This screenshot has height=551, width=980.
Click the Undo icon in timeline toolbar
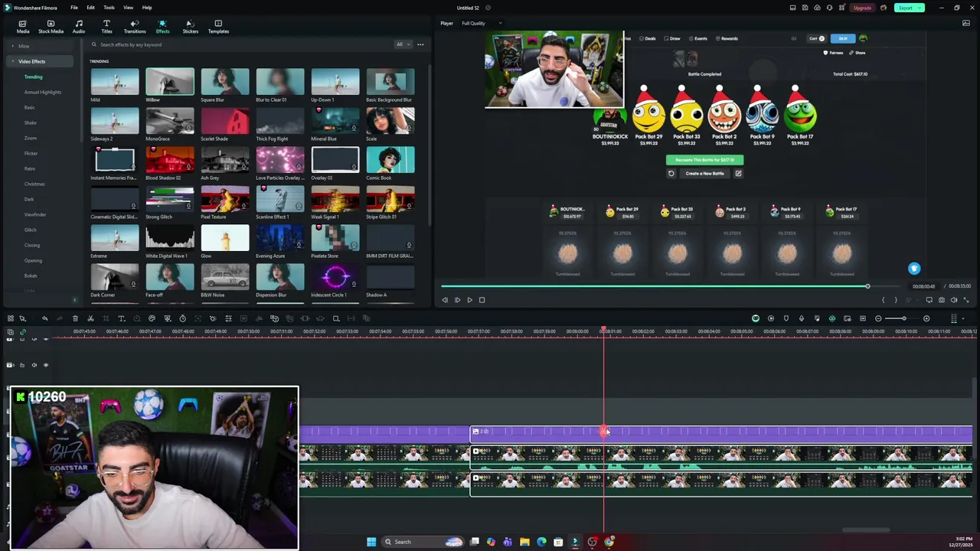coord(44,318)
